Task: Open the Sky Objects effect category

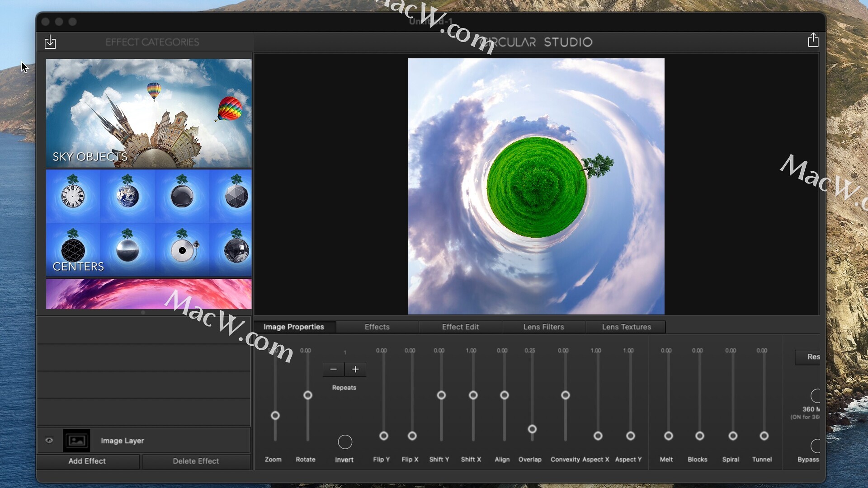Action: (x=149, y=113)
